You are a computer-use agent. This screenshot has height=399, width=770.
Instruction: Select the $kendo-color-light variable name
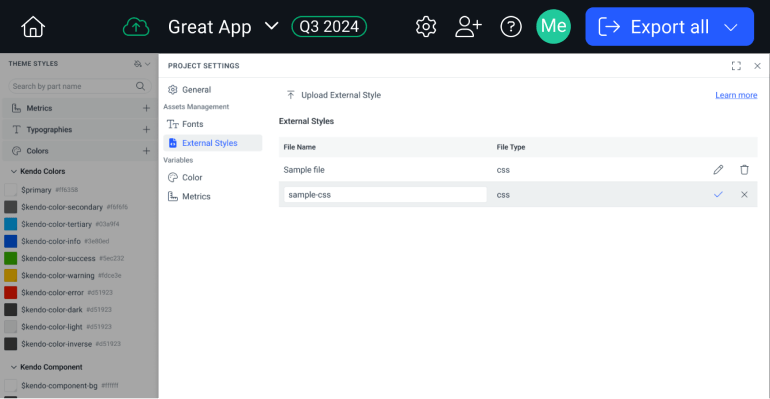point(52,327)
